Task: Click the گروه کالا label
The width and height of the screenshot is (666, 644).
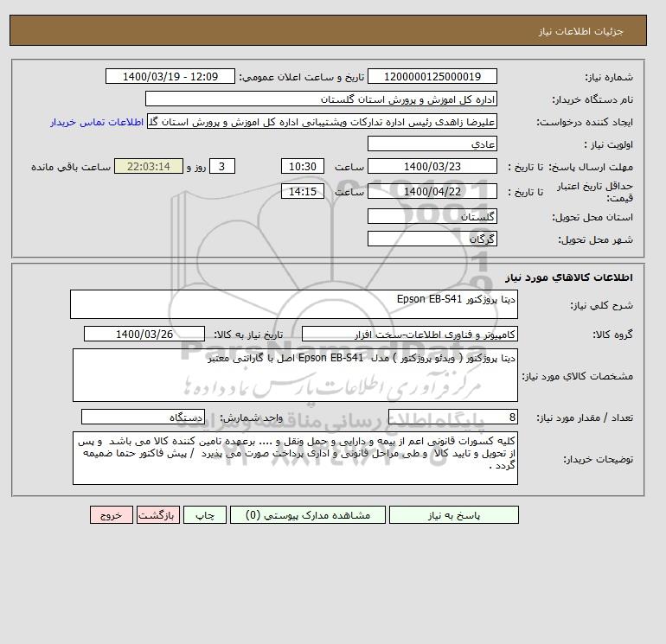Action: point(612,335)
